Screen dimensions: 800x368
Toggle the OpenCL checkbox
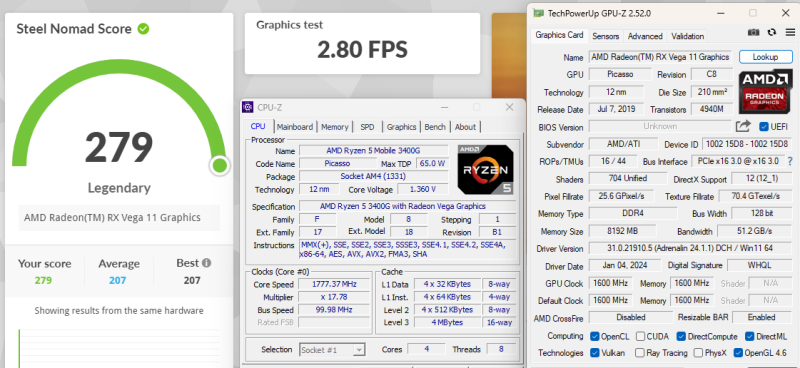click(594, 336)
